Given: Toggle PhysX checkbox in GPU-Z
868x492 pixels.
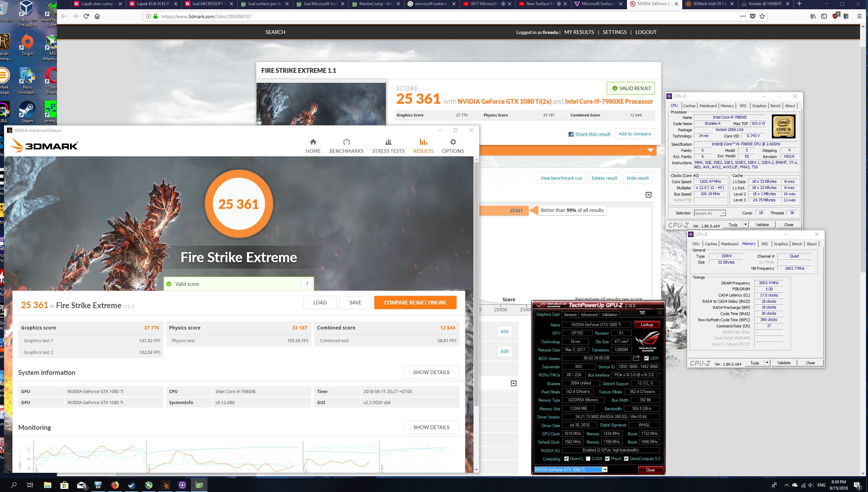Looking at the screenshot, I should point(607,459).
